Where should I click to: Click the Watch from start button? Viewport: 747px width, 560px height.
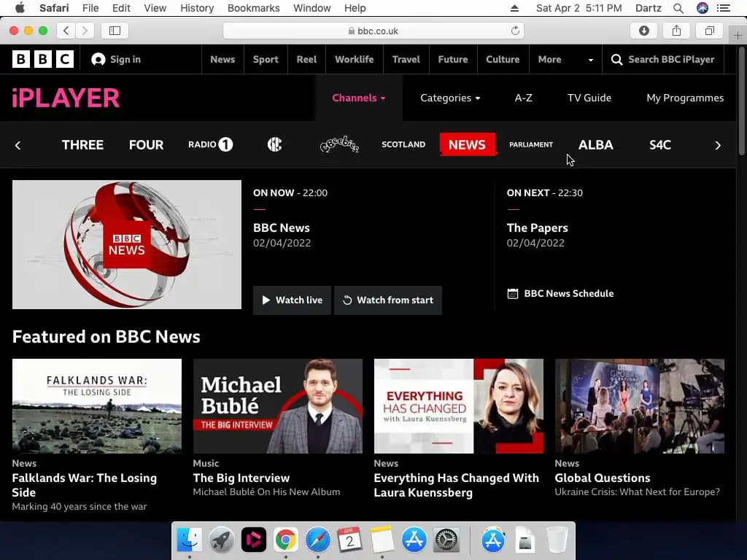(x=388, y=300)
